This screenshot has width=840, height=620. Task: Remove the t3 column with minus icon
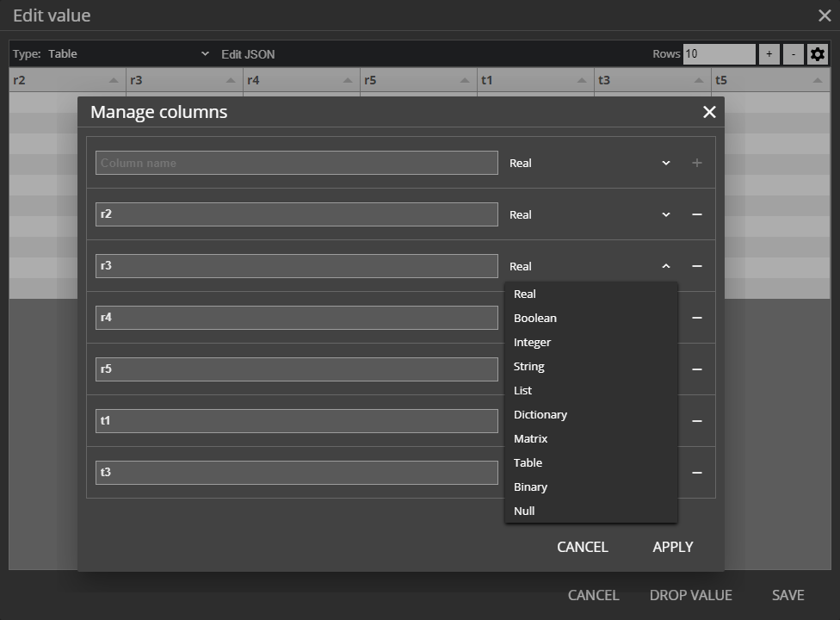(697, 473)
